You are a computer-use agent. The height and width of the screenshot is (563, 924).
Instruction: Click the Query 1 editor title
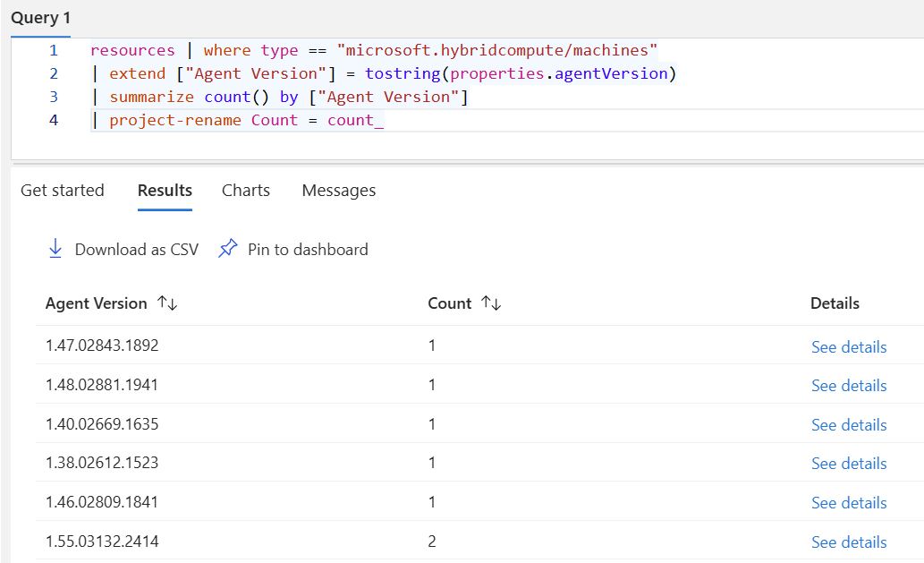[40, 18]
